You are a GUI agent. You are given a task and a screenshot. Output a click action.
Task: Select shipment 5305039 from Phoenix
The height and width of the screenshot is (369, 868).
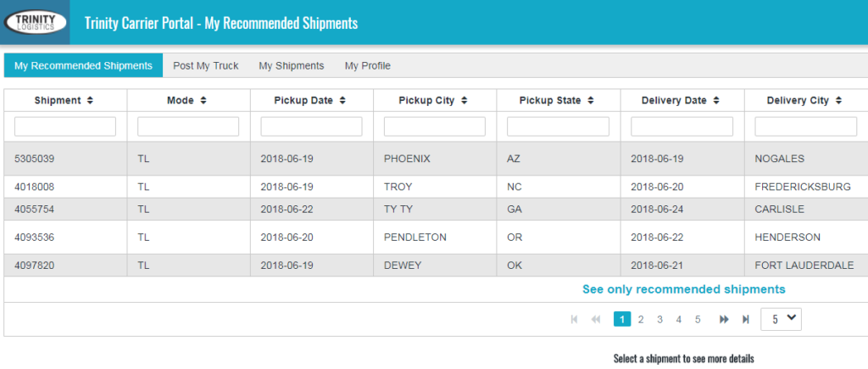tap(436, 159)
